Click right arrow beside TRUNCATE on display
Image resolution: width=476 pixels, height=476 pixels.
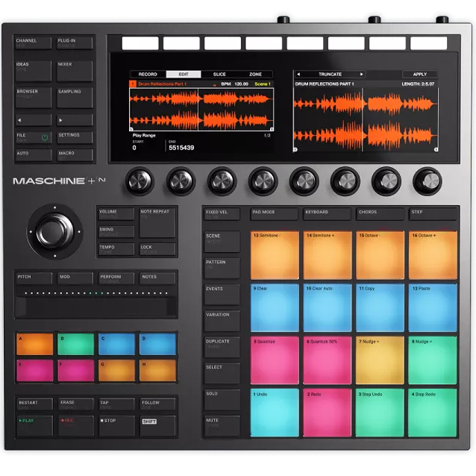point(362,75)
